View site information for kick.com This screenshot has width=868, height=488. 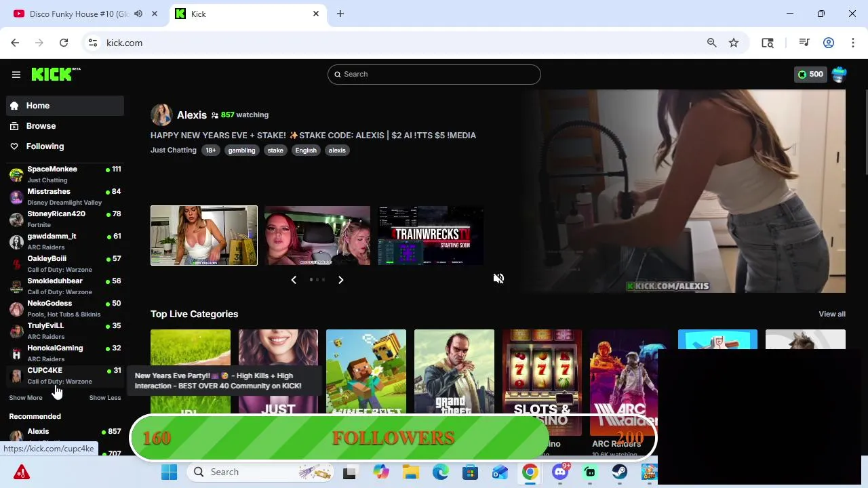tap(93, 43)
